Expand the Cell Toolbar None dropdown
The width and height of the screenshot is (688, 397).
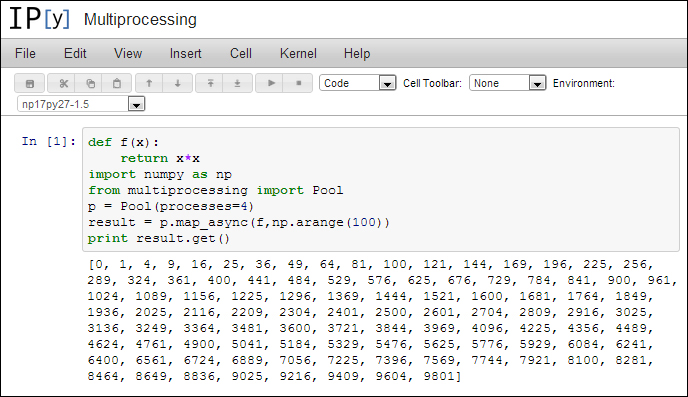click(508, 83)
